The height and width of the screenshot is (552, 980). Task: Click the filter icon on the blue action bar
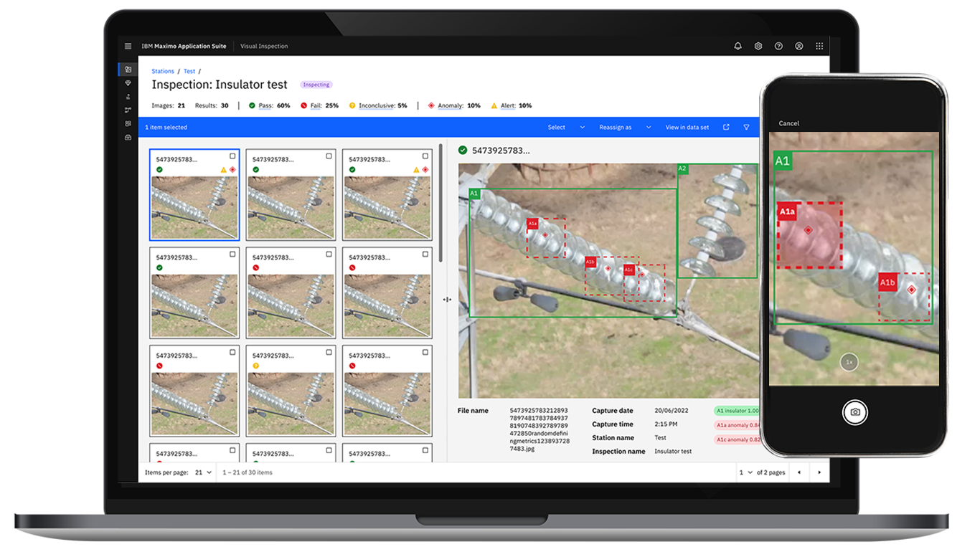(746, 127)
